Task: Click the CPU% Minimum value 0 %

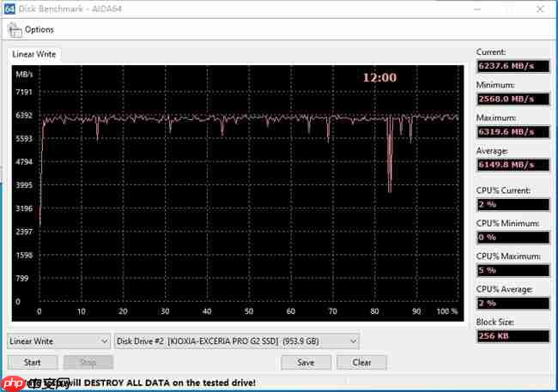Action: coord(513,238)
